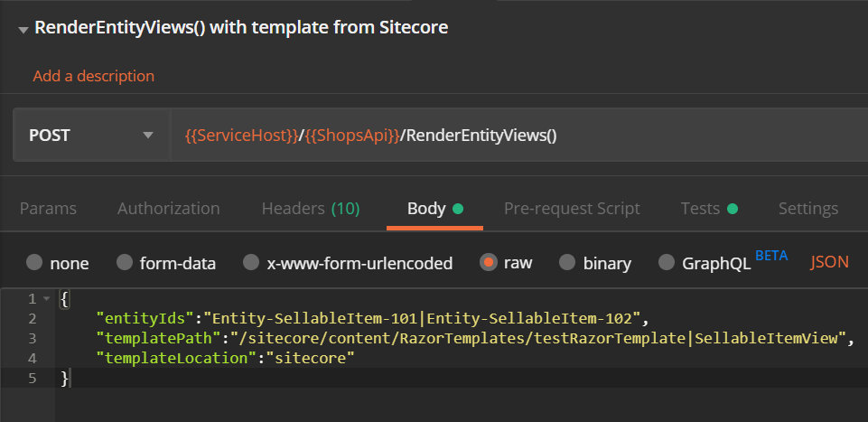Click Add a description link
This screenshot has height=422, width=868.
[x=94, y=76]
